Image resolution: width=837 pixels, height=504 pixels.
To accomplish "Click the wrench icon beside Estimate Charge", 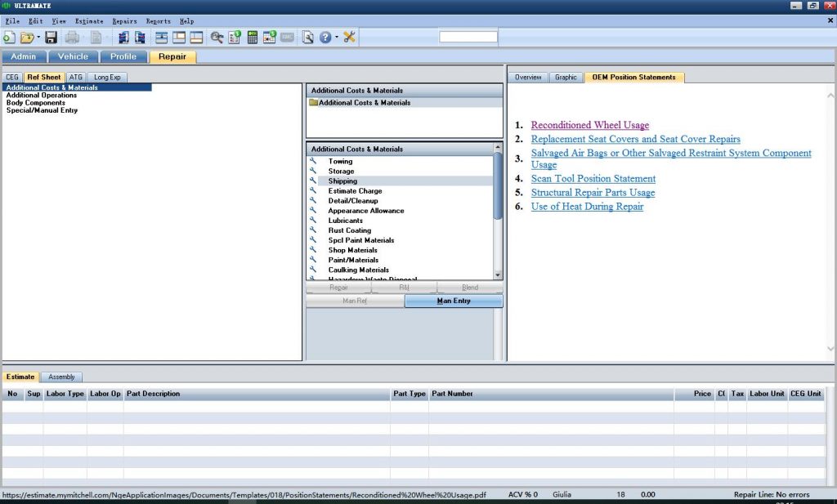I will pyautogui.click(x=313, y=190).
